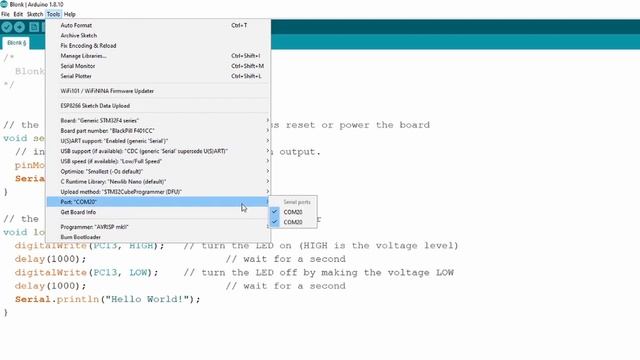Expand USB speed (if available) submenu

tap(158, 161)
